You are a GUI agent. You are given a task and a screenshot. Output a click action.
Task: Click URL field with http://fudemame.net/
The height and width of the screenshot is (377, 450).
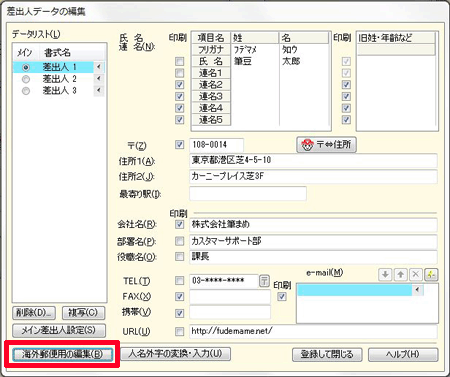coord(313,331)
